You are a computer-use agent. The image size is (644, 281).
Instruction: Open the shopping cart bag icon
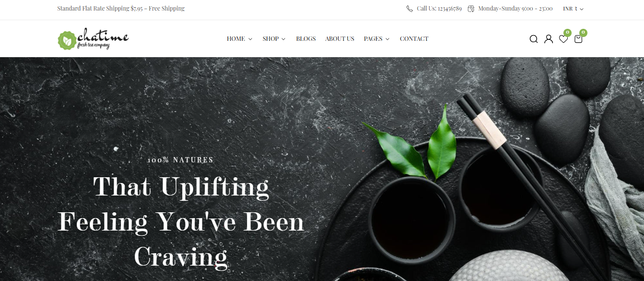578,39
